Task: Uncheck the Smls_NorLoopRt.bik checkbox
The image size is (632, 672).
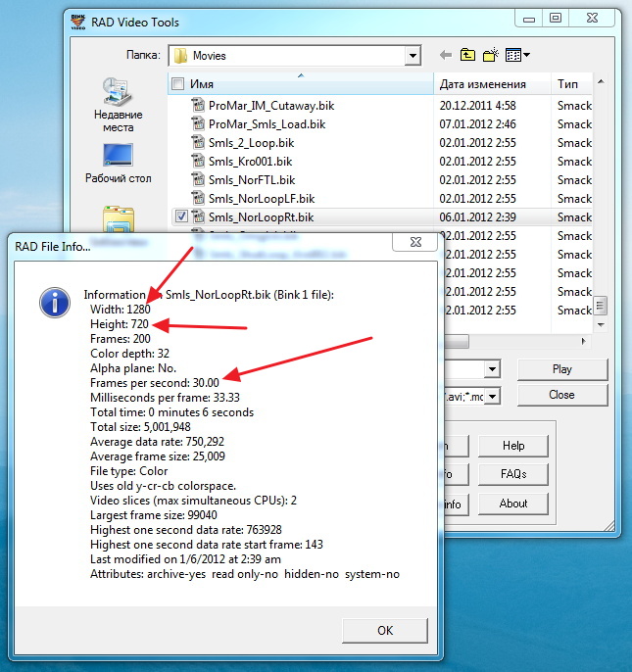Action: tap(181, 216)
